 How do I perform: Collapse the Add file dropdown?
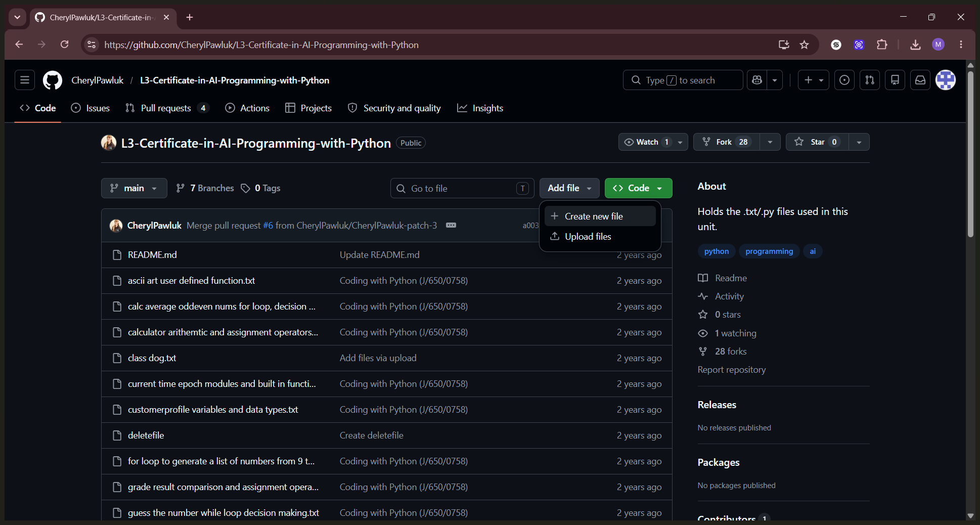(569, 188)
